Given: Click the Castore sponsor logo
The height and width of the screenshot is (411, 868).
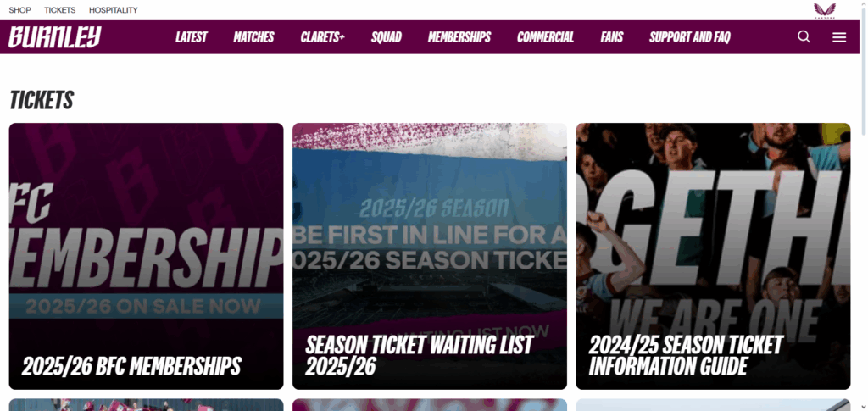Looking at the screenshot, I should (824, 10).
